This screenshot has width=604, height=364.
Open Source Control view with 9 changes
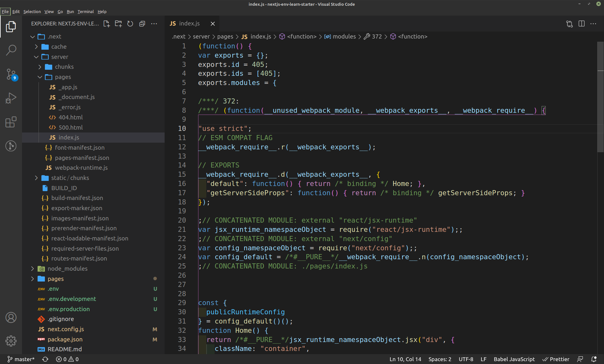click(x=11, y=74)
